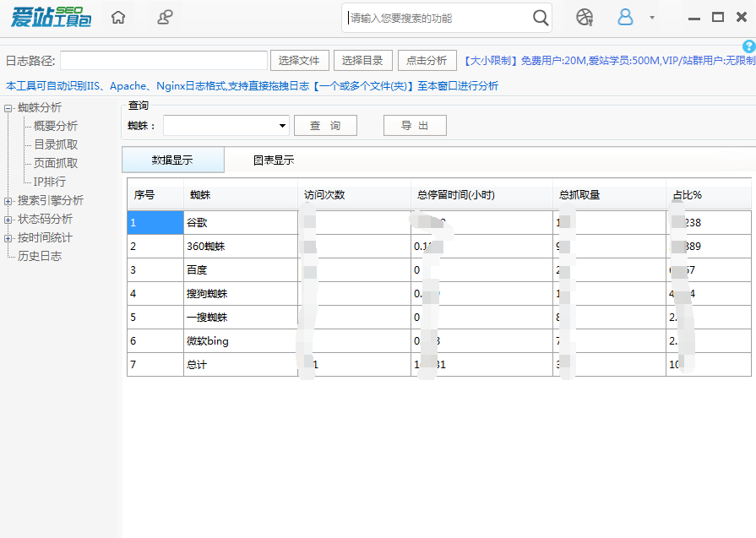Sort by the 序号 column header
Viewport: 756px width, 538px height.
coord(155,195)
